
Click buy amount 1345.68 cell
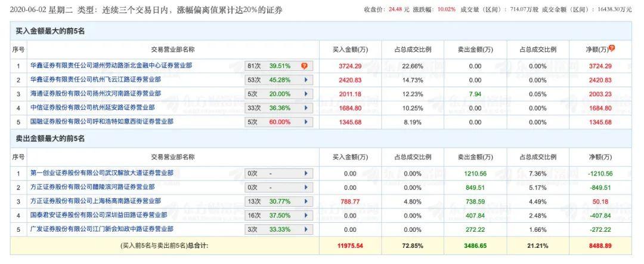350,122
